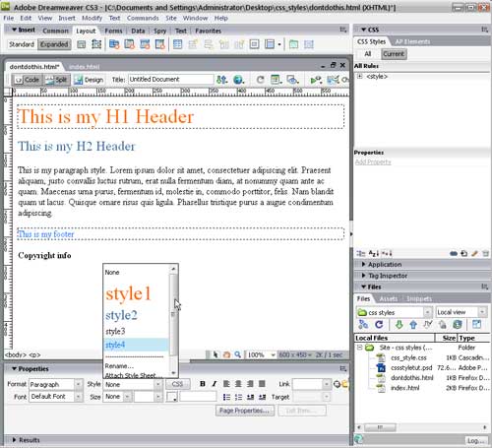This screenshot has height=448, width=492.
Task: Expand the Results panel
Action: click(26, 440)
